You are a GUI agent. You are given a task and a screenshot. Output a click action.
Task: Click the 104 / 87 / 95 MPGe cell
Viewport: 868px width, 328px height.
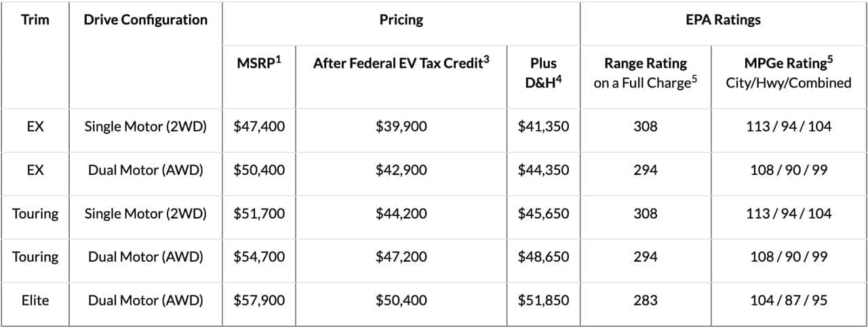coord(790,300)
